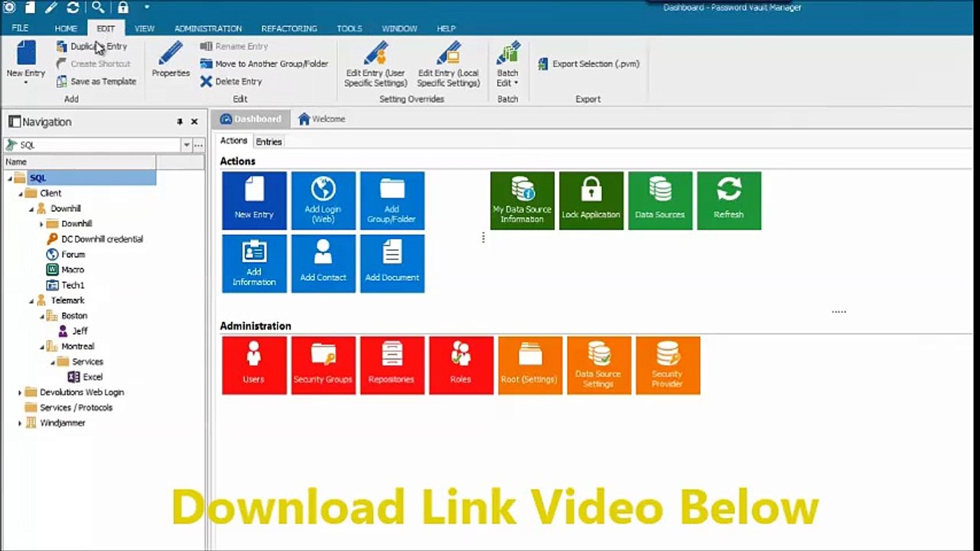Open the quick access toolbar customize arrow

(x=146, y=8)
